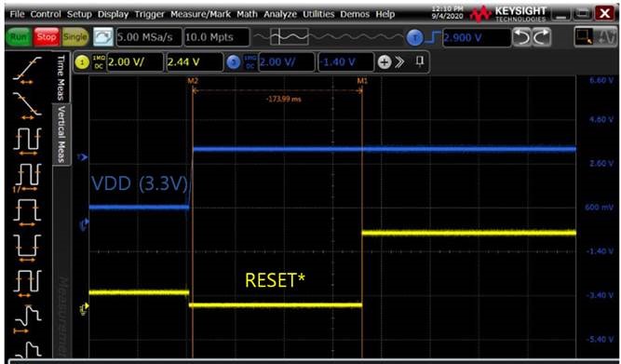Select the delta time measurement icon

[x=27, y=319]
